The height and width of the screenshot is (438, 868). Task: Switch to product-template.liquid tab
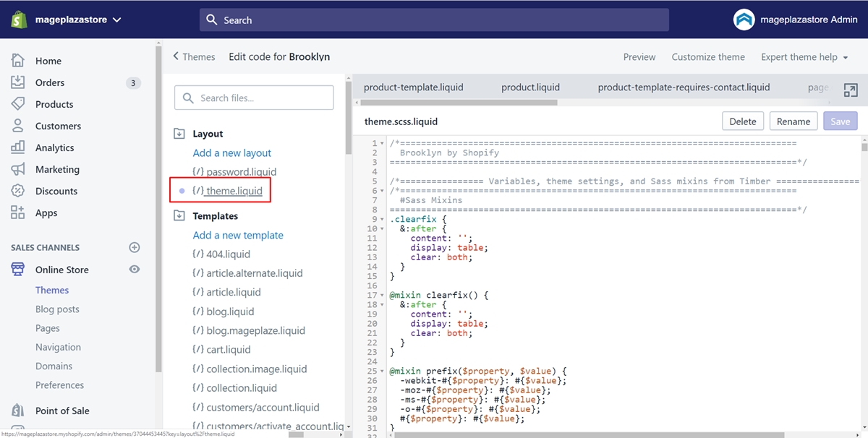pyautogui.click(x=414, y=87)
